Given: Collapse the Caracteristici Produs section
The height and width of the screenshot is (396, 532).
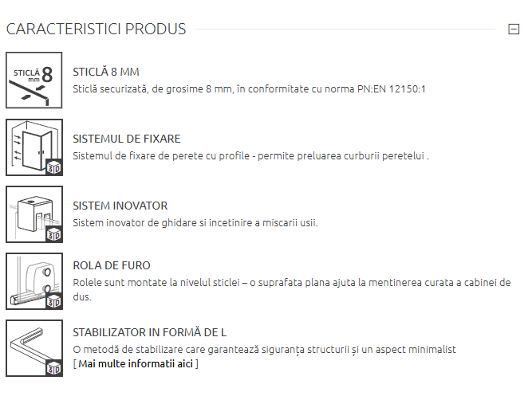Looking at the screenshot, I should pyautogui.click(x=514, y=29).
